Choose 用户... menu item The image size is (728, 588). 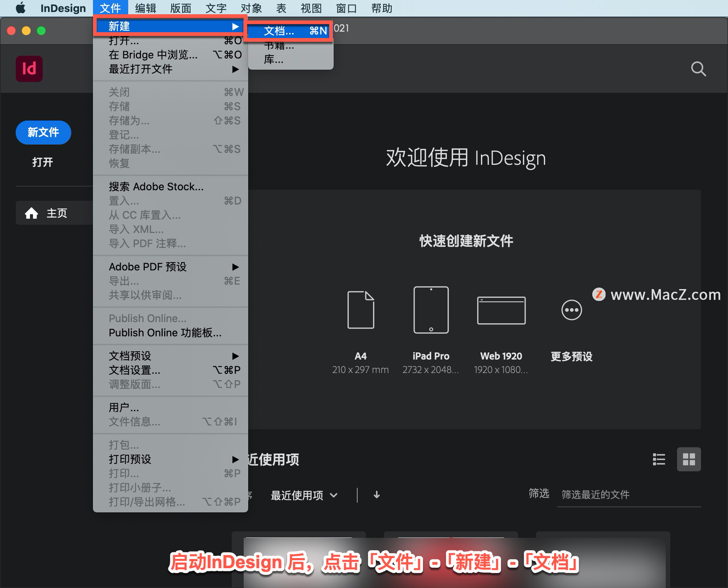(171, 407)
